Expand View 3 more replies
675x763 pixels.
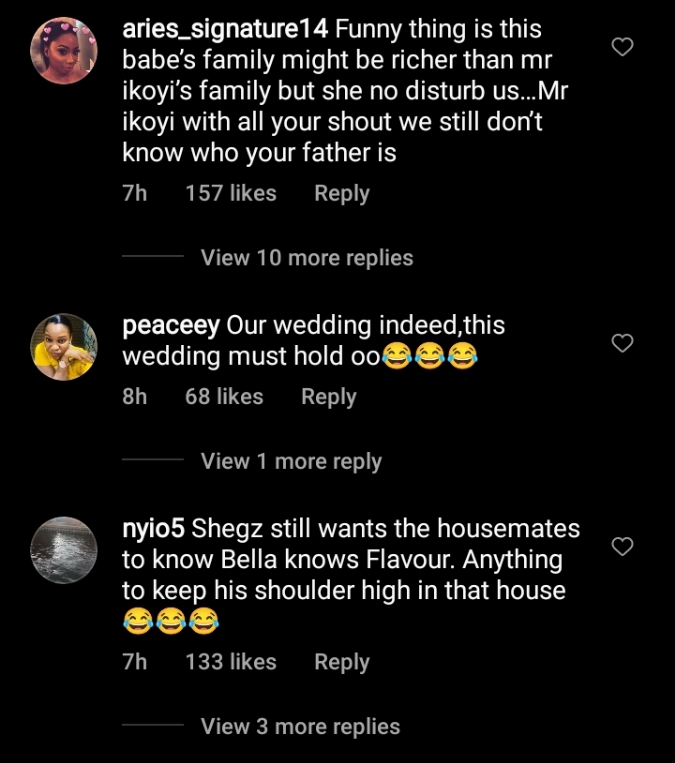300,727
